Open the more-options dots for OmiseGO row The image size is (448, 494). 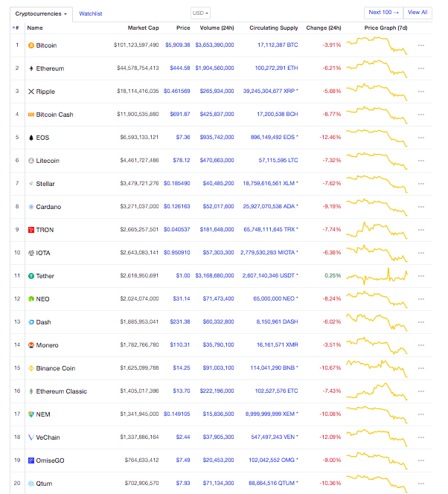coord(421,461)
